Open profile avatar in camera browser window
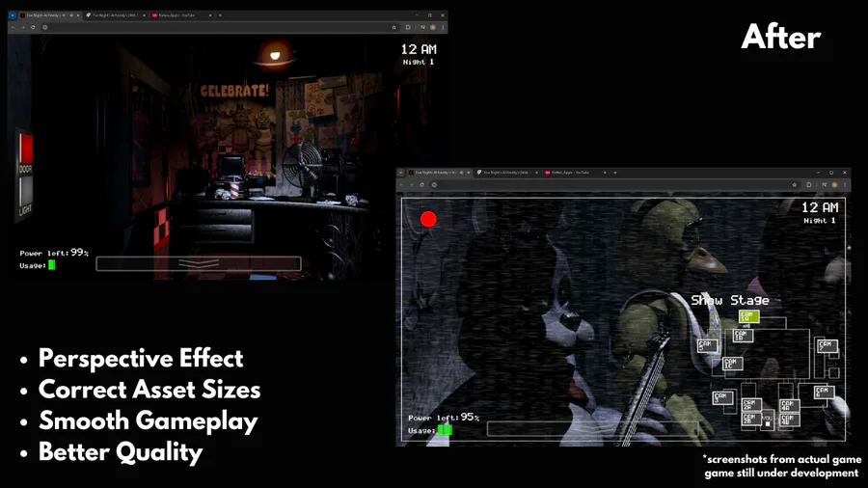 pyautogui.click(x=834, y=185)
